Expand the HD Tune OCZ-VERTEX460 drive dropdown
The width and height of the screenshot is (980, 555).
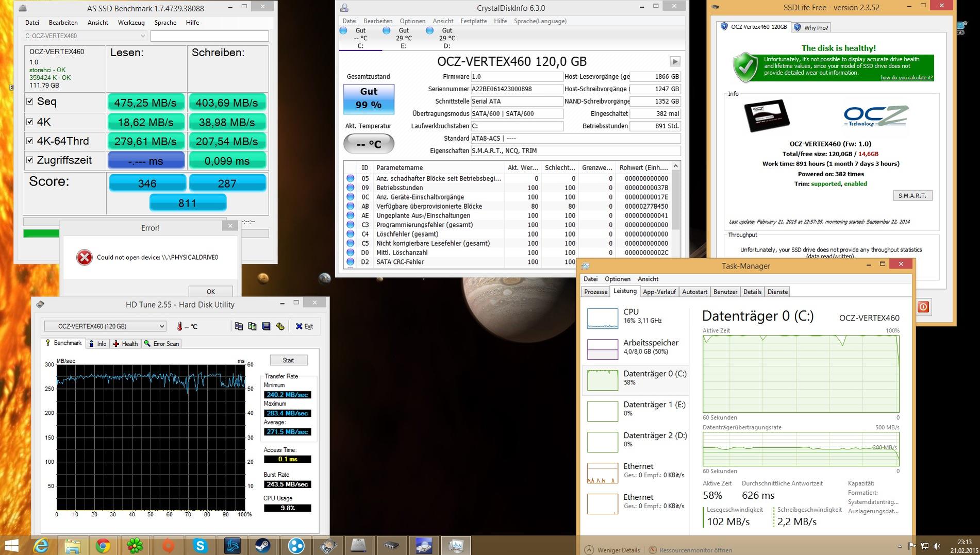click(x=105, y=326)
